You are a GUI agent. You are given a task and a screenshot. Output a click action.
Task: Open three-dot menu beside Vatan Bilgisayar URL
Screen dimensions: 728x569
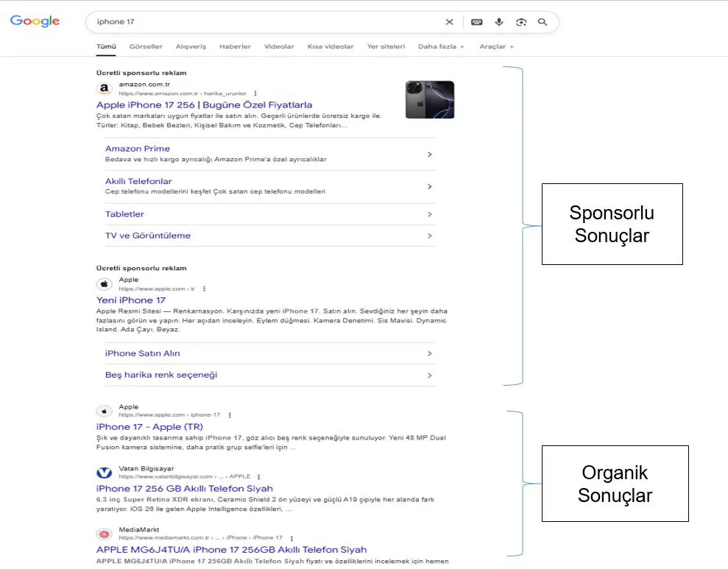(258, 477)
